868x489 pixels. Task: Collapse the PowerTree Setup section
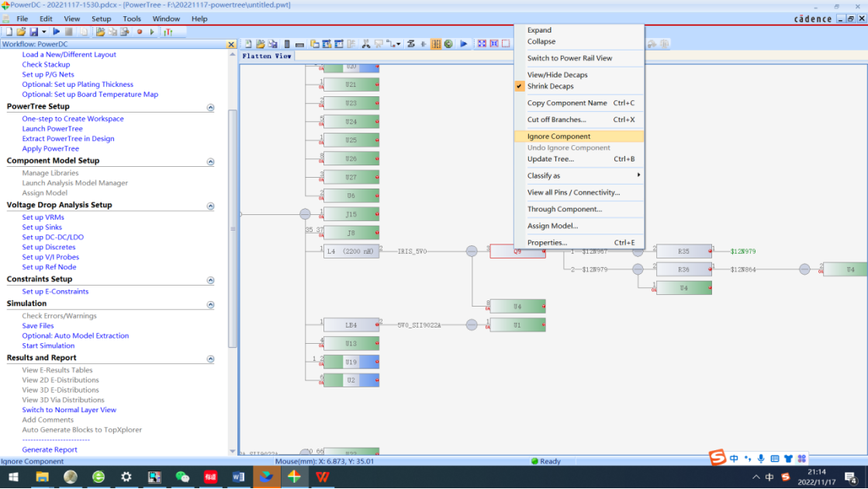[210, 107]
